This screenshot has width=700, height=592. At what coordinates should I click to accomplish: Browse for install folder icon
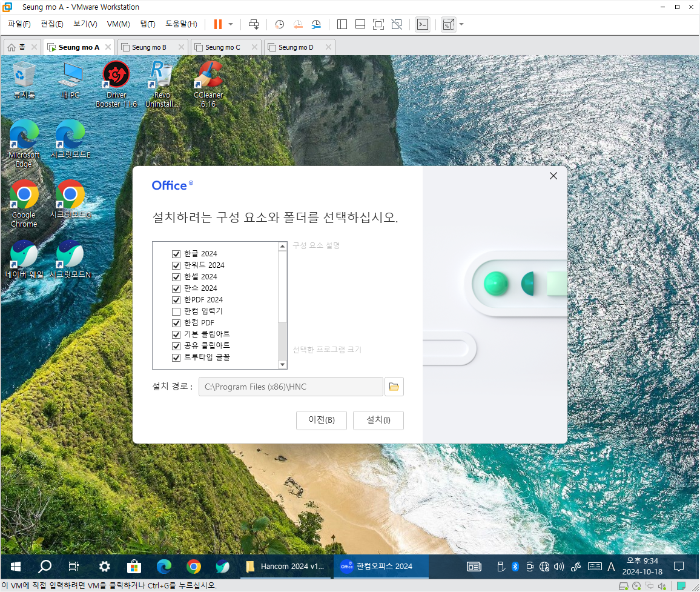394,387
